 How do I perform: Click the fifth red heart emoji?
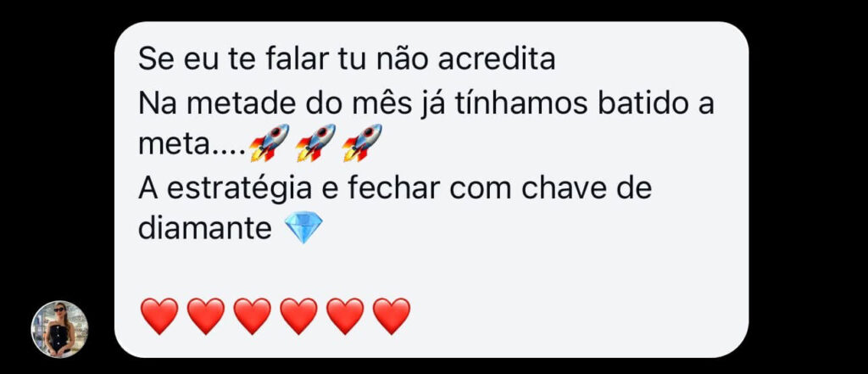[346, 315]
